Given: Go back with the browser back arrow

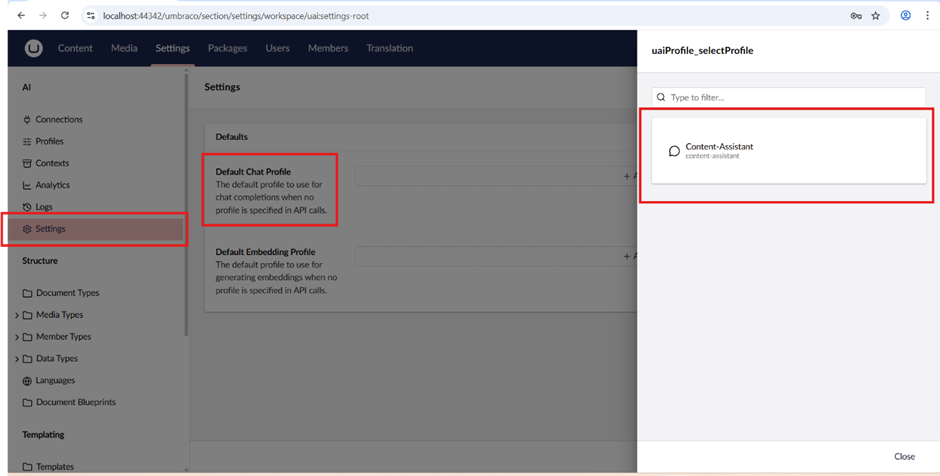Looking at the screenshot, I should pyautogui.click(x=21, y=16).
